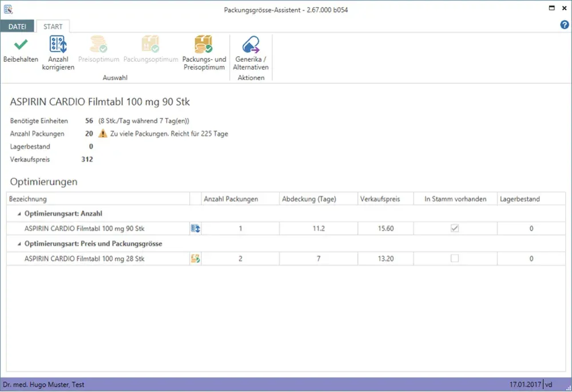Click the price cell 15.60
Viewport: 572px width, 392px height.
(x=386, y=228)
